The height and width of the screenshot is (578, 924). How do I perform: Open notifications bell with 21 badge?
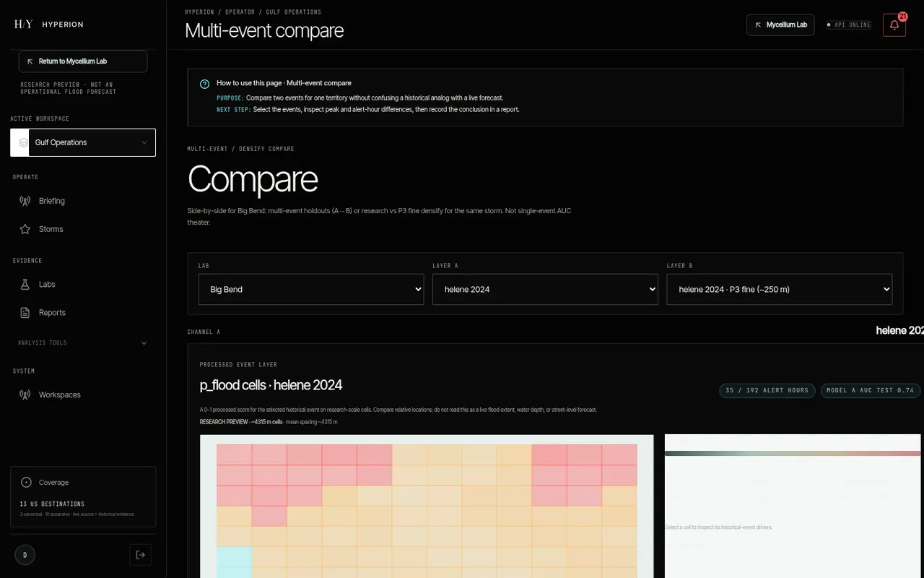894,25
